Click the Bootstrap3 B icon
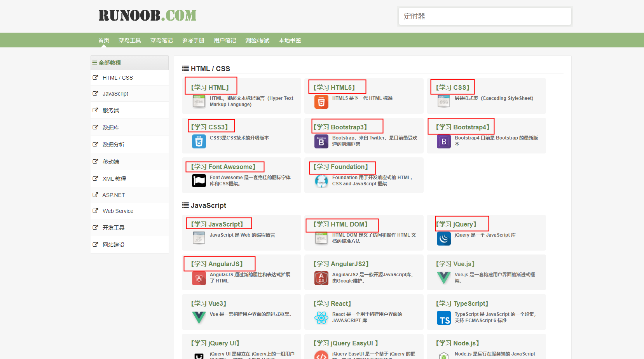 click(321, 141)
